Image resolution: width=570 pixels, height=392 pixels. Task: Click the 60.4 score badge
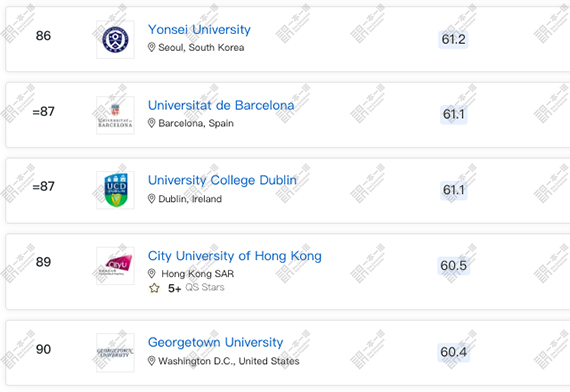453,352
